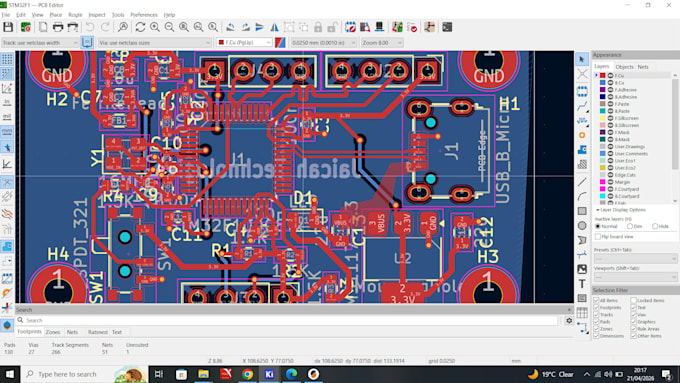The image size is (680, 383).
Task: Uncheck Tracks in Selection Filter
Action: [596, 314]
